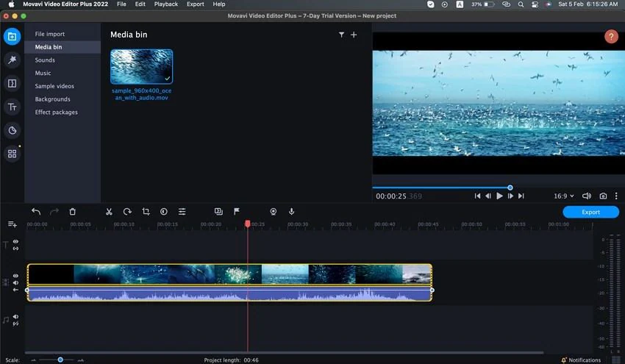Click the Export button
Image resolution: width=625 pixels, height=364 pixels.
point(590,212)
